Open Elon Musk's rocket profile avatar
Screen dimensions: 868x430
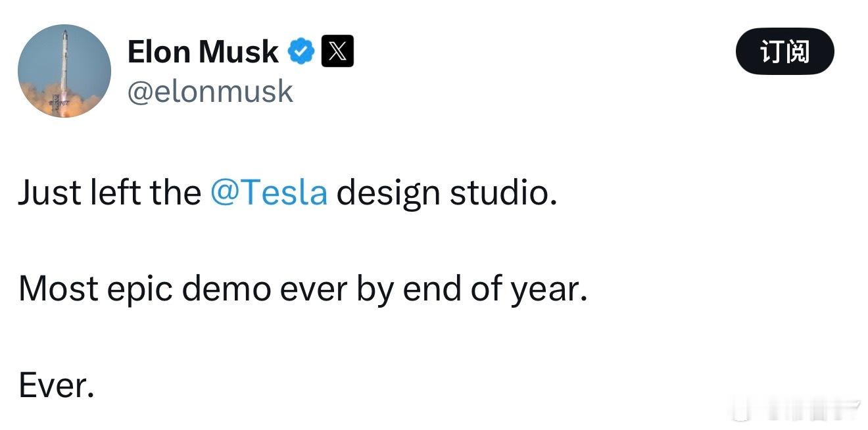point(64,71)
